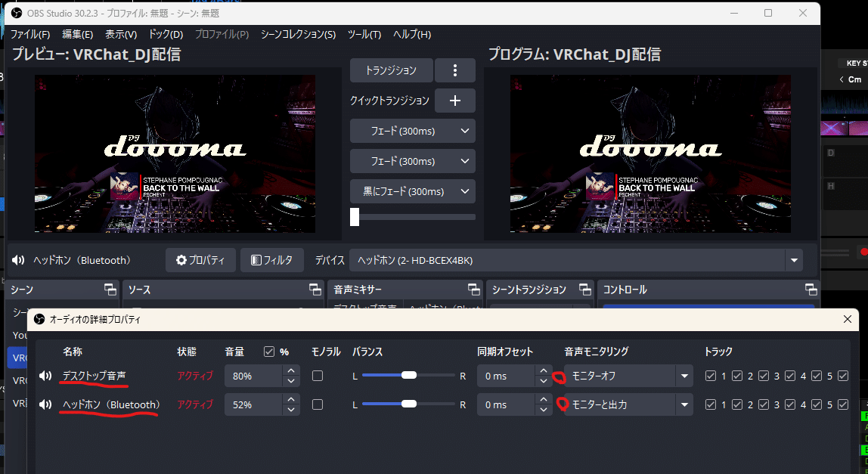Increase デスクトップ音声 volume with up arrow
The width and height of the screenshot is (868, 474).
[x=291, y=370]
